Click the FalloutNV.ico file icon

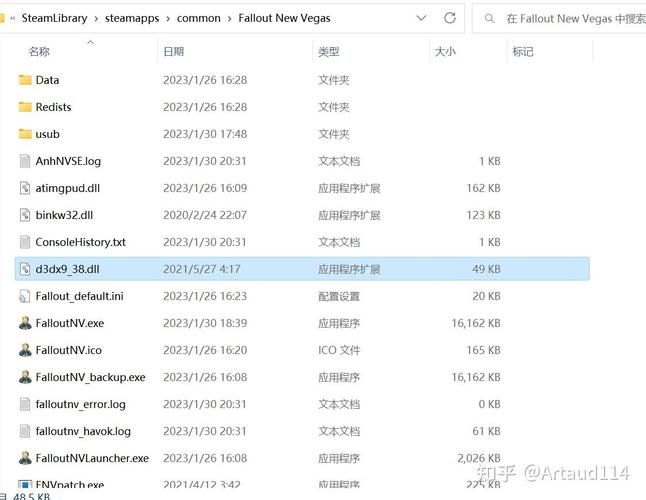tap(26, 350)
